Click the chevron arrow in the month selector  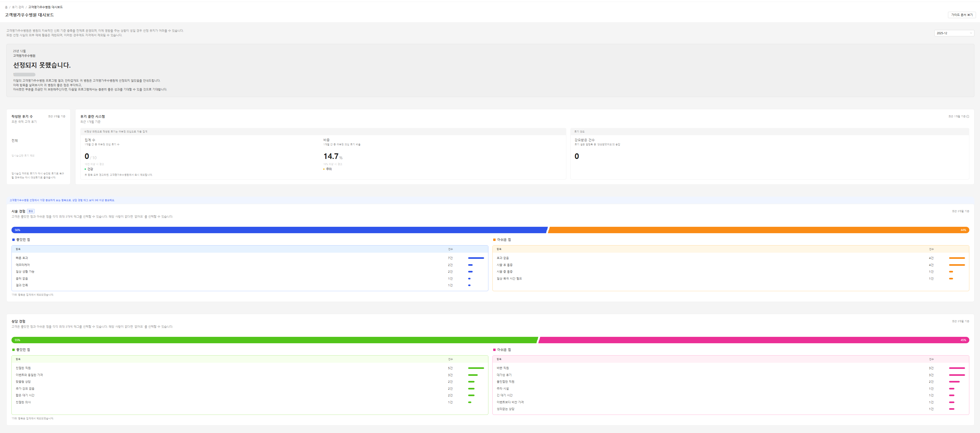coord(970,33)
